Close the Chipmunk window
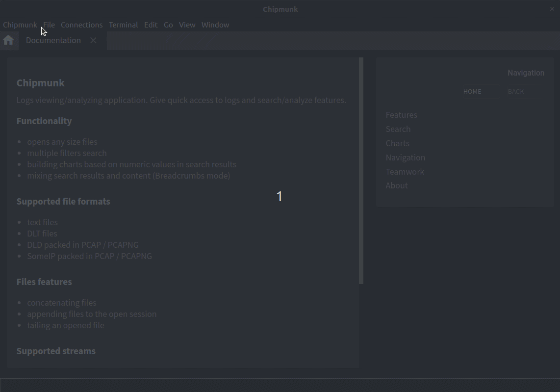Image resolution: width=560 pixels, height=392 pixels. coord(552,9)
